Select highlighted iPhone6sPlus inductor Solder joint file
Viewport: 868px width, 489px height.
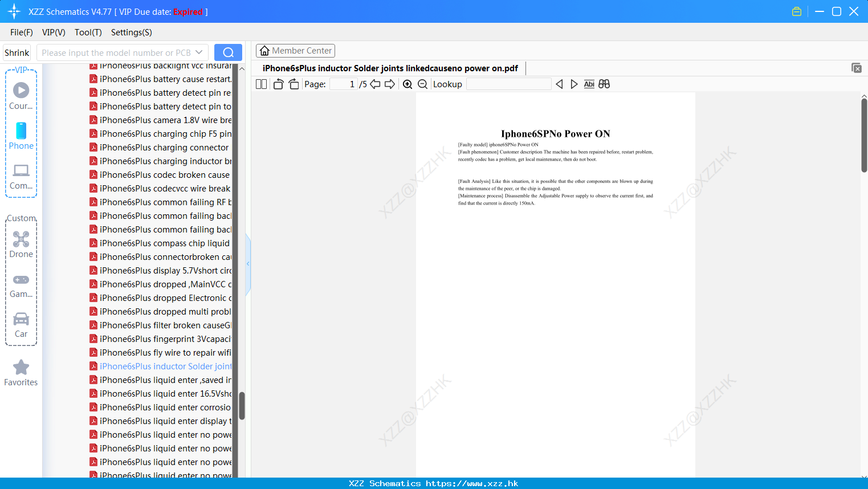161,366
